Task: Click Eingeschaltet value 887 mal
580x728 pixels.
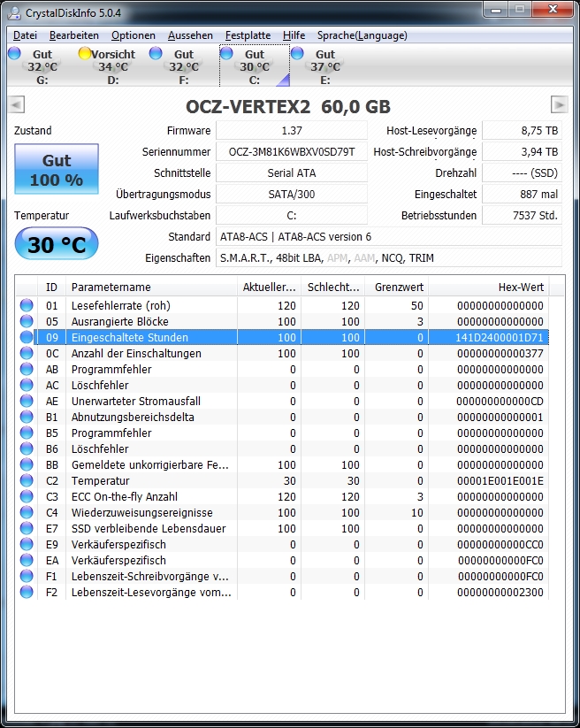Action: pos(522,194)
